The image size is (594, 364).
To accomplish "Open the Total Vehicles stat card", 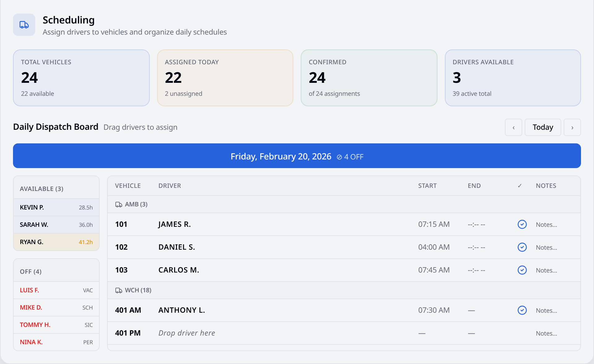I will [81, 78].
